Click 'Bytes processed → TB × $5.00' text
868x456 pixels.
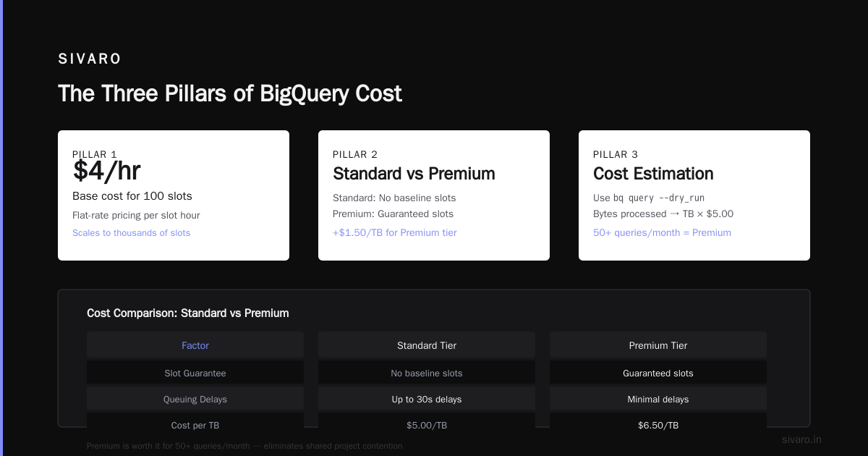(663, 214)
